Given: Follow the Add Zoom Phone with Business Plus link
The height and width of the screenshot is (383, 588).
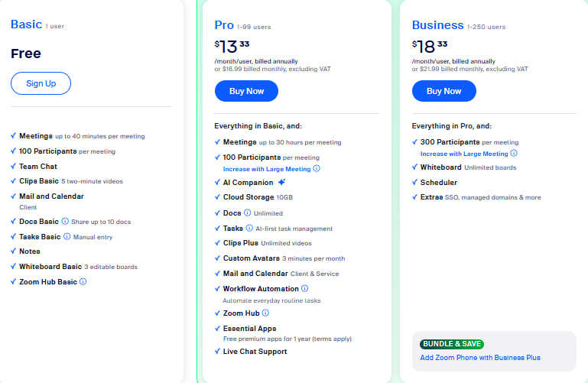Looking at the screenshot, I should click(x=480, y=358).
